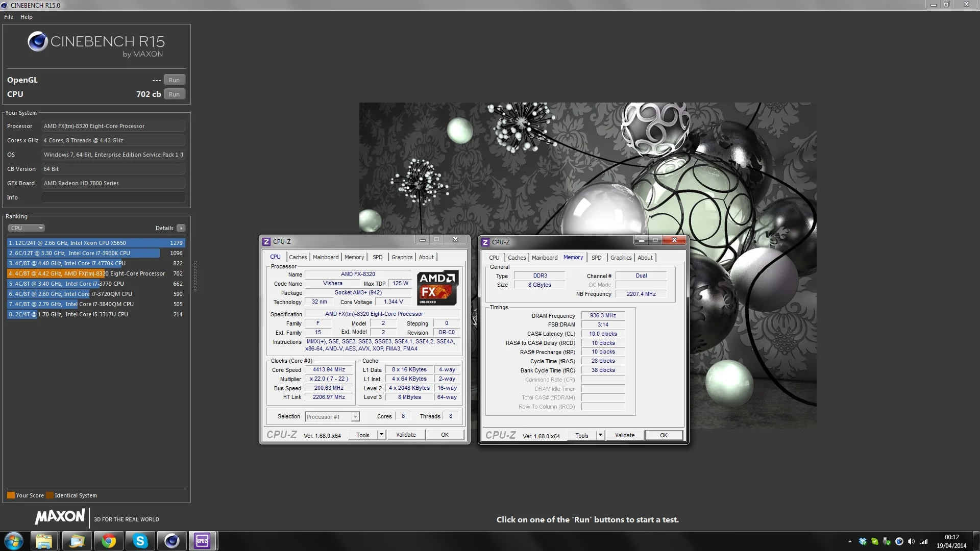Select Intel Core i5-3317U ranking row
980x551 pixels.
pos(95,314)
